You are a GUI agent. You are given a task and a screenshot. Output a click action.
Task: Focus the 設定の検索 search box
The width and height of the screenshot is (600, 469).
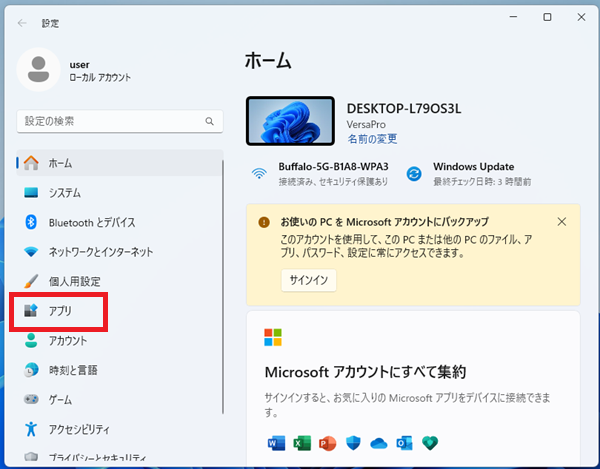120,121
